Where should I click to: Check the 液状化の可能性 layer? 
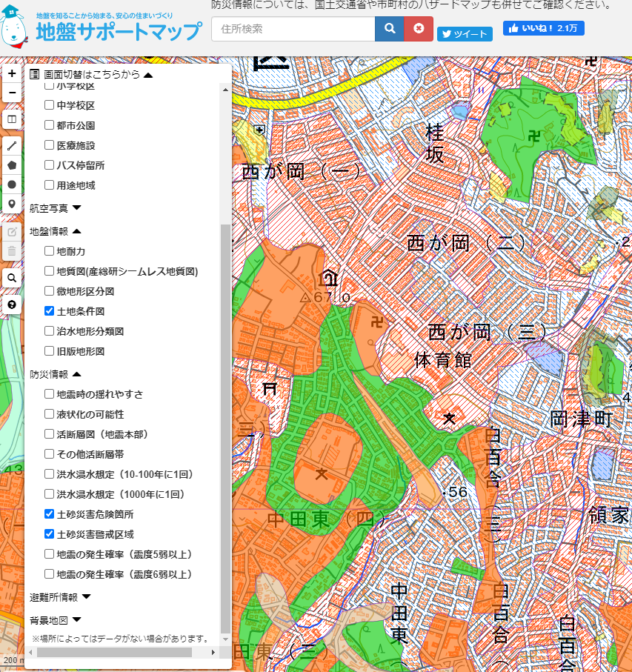pos(50,414)
